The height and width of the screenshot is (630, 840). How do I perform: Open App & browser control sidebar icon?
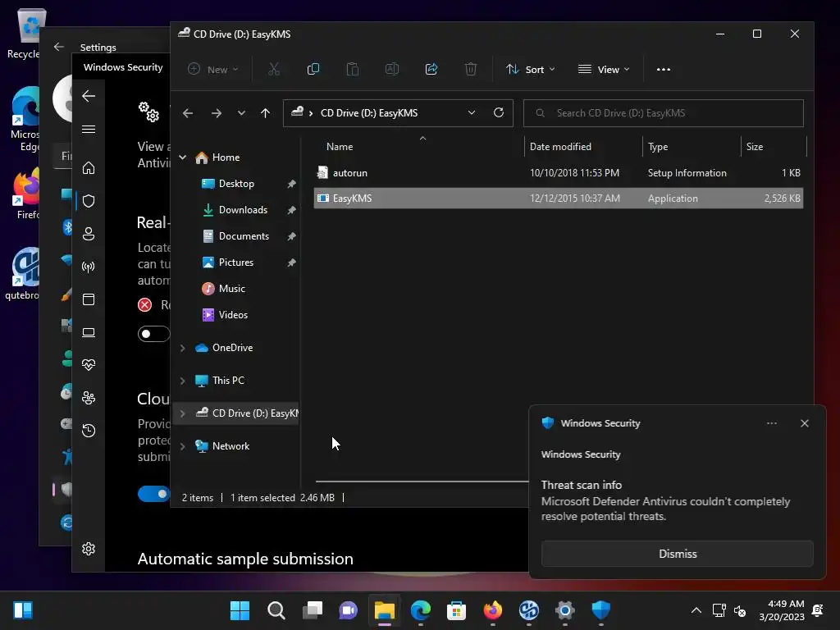pos(89,299)
